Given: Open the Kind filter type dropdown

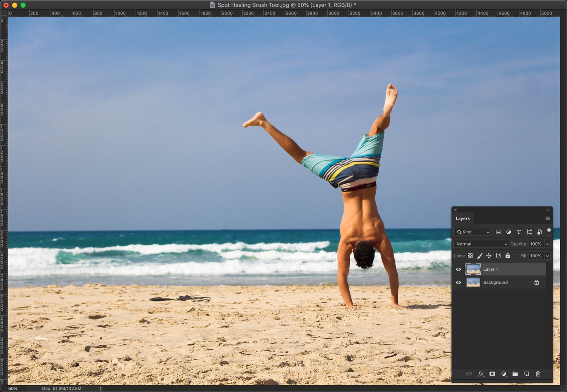Looking at the screenshot, I should coord(472,232).
